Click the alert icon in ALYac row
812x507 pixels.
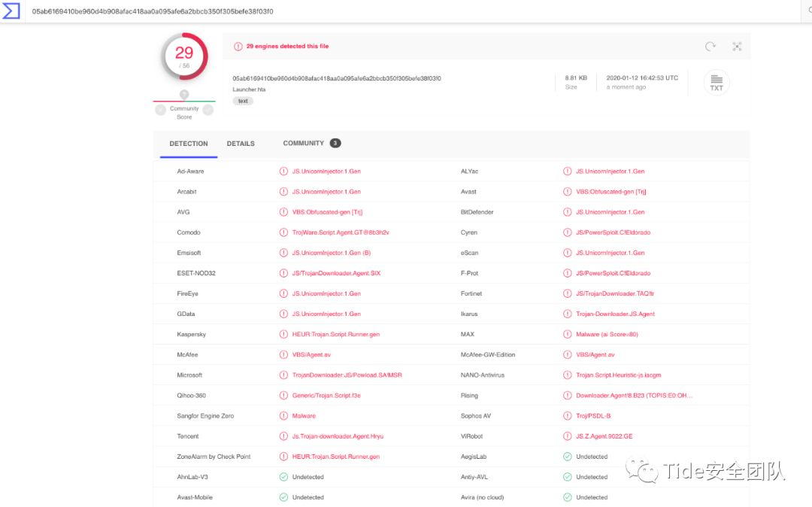point(567,172)
